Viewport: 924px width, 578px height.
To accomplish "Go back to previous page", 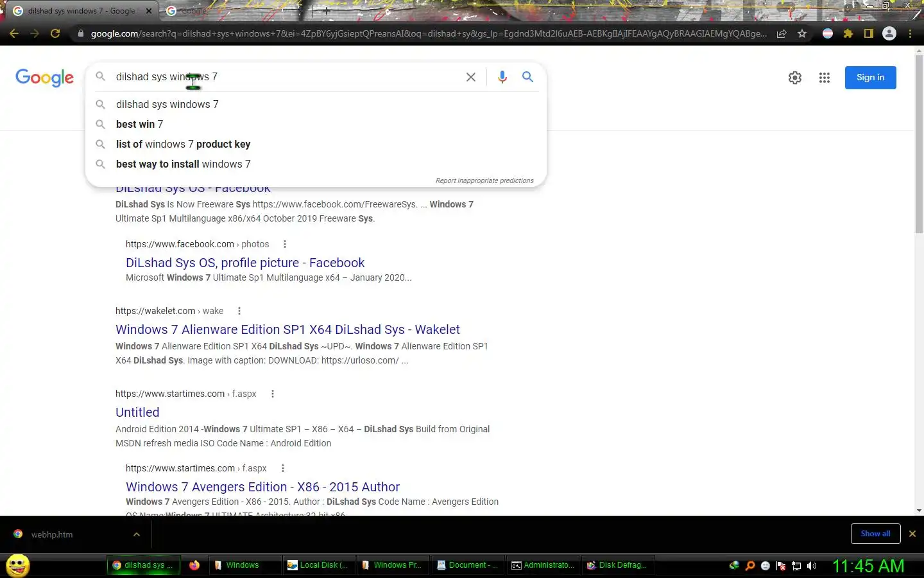I will tap(14, 33).
